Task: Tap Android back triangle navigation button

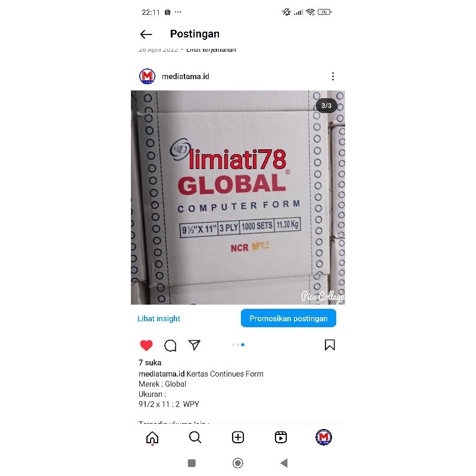Action: tap(284, 463)
